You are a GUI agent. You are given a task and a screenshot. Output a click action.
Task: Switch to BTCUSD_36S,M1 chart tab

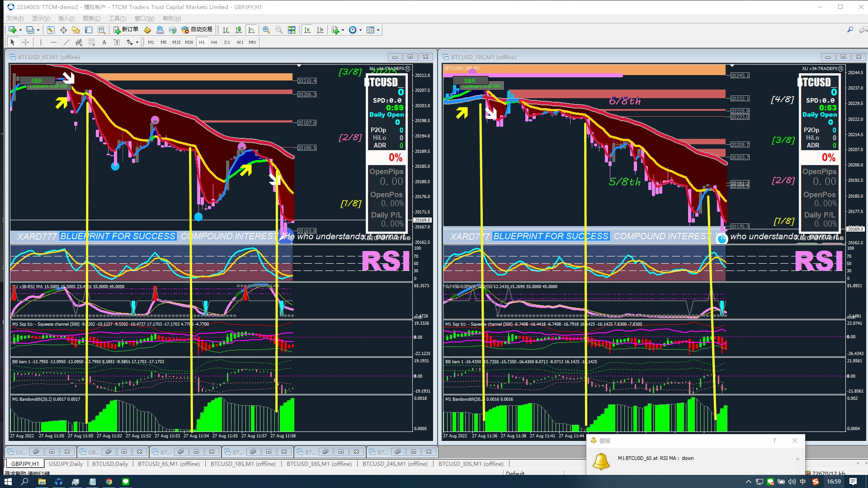(x=319, y=464)
